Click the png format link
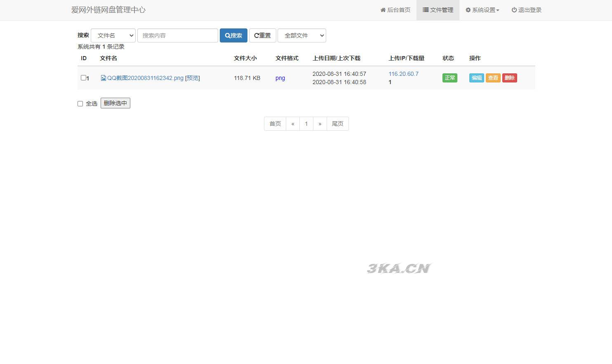Image resolution: width=612 pixels, height=364 pixels. [x=280, y=78]
